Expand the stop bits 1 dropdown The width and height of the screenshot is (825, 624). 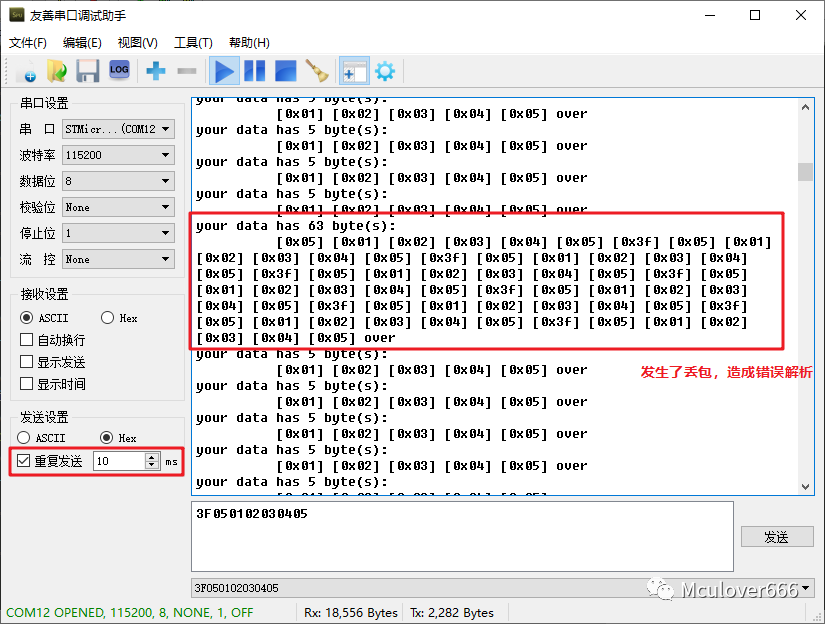(118, 233)
